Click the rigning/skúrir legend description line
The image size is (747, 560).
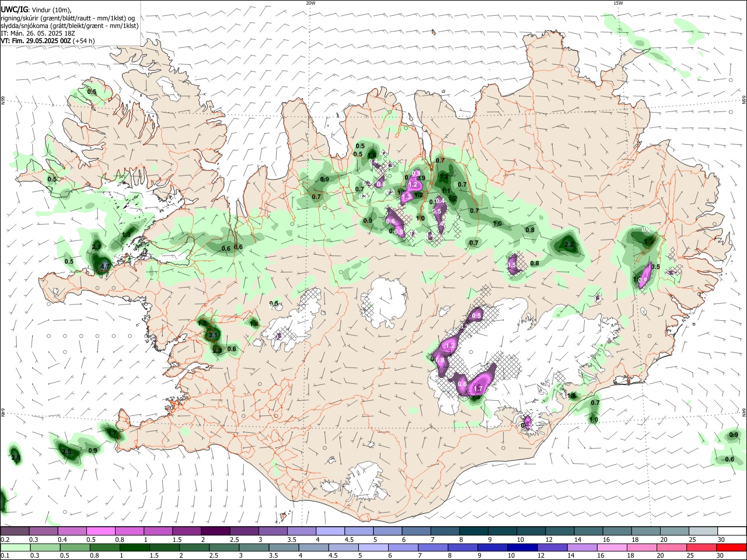click(x=68, y=18)
